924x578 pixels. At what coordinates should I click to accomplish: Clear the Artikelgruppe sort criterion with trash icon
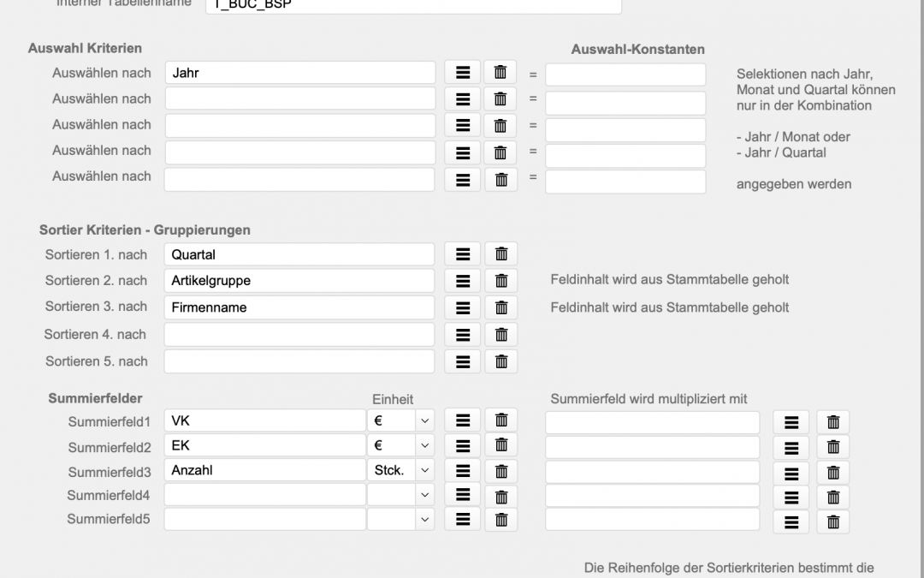pos(501,281)
